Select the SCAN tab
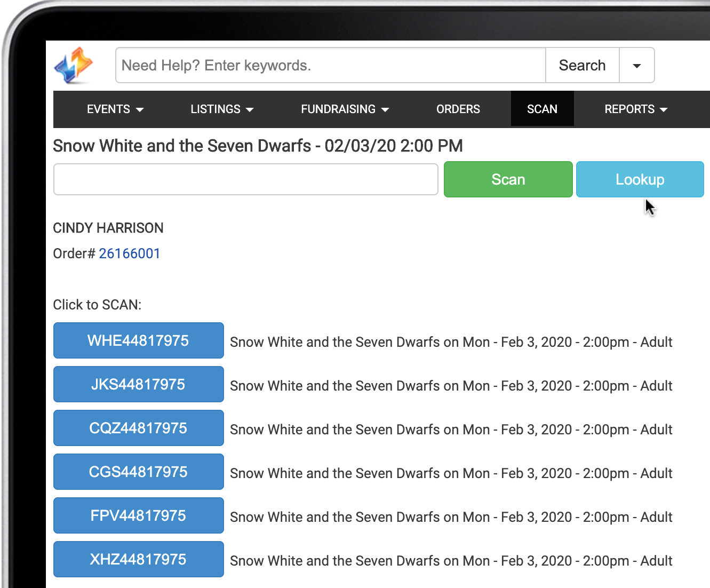710x588 pixels. [x=542, y=109]
